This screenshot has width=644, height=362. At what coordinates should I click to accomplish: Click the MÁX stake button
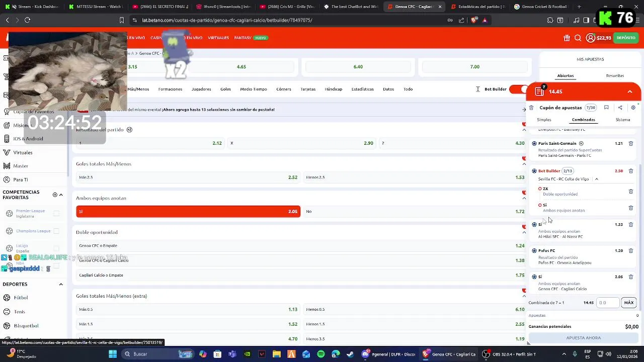pos(629,303)
